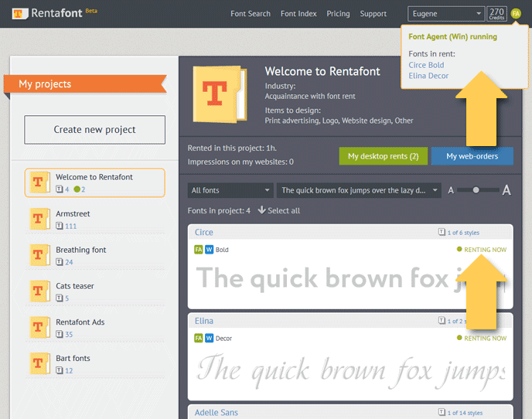This screenshot has width=532, height=419.
Task: Click the W web badge on Elina Decor
Action: point(210,339)
